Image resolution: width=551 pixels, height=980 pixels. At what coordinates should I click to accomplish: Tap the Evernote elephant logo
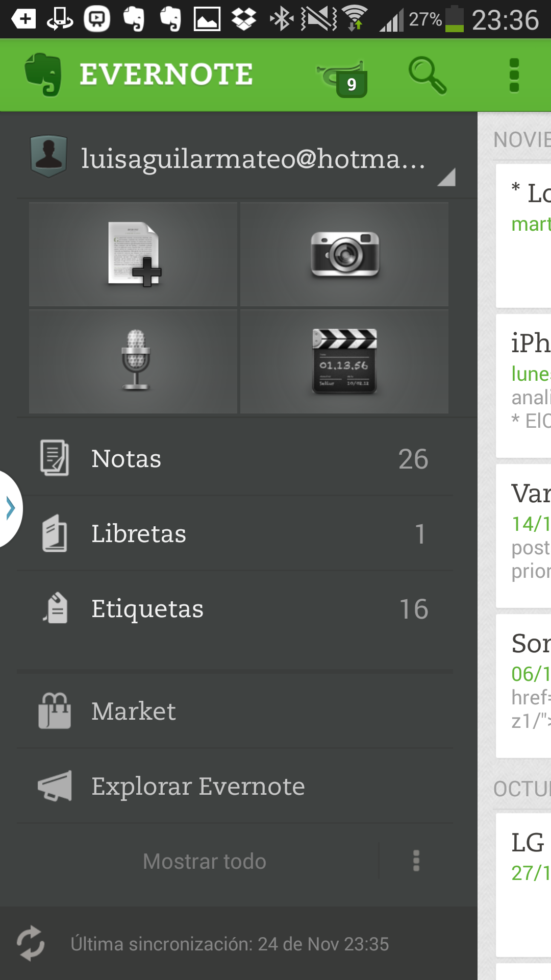43,75
